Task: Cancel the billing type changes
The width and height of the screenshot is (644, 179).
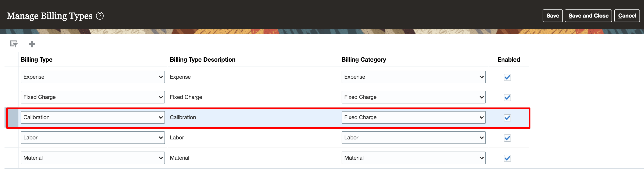Action: pyautogui.click(x=627, y=16)
